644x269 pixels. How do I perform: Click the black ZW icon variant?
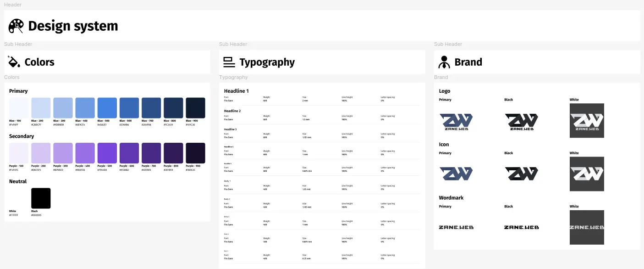coord(521,174)
